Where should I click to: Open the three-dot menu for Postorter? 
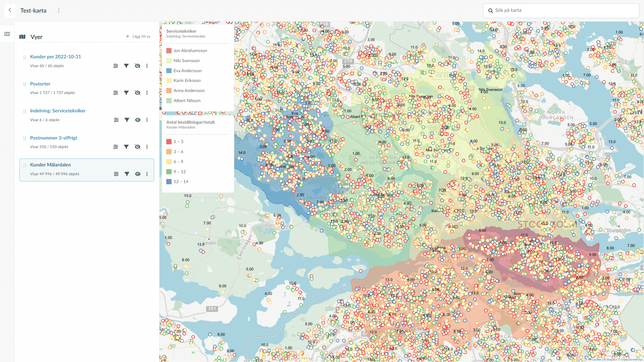(x=147, y=93)
